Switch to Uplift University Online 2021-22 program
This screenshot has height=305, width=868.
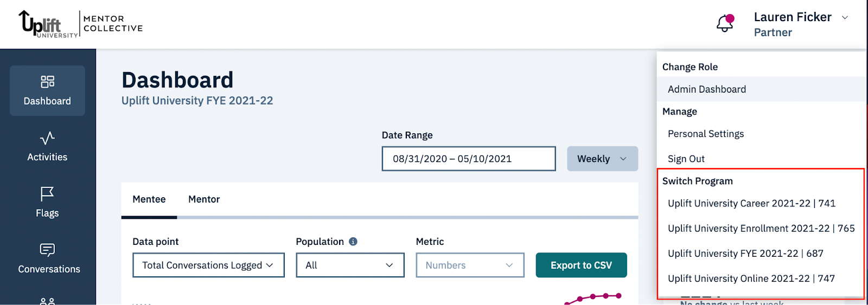(x=751, y=278)
